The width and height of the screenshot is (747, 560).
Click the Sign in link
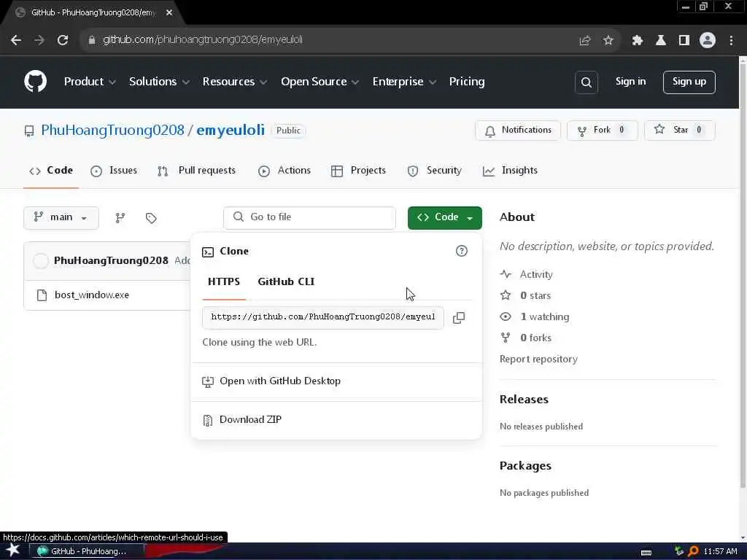[630, 82]
